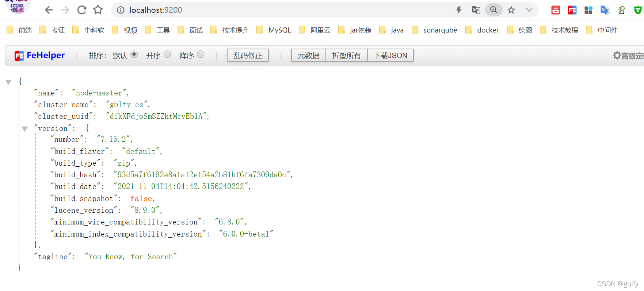Screen dimensions: 644x291
Task: Click the zoom magnifier icon in address bar
Action: (494, 10)
